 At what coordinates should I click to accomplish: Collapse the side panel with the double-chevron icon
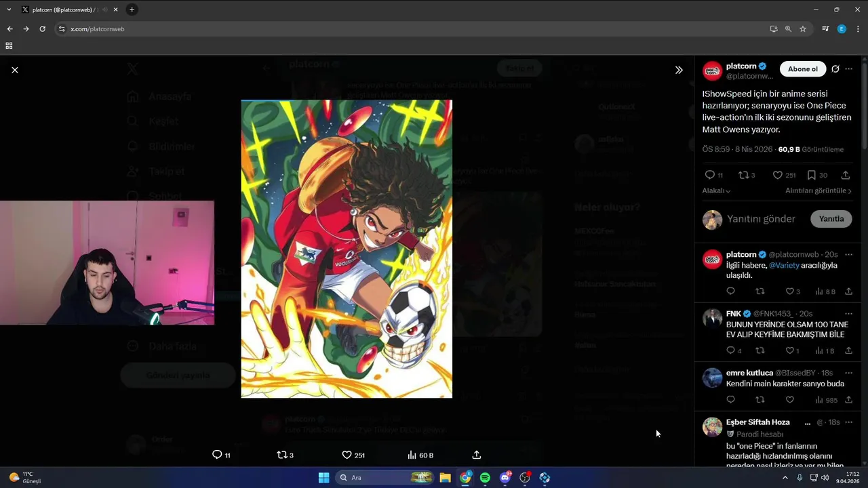(679, 70)
